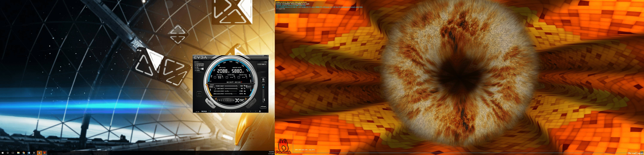The image size is (644, 155).
Task: Click the Mem Clock Offset value +375
Action: 241,94
